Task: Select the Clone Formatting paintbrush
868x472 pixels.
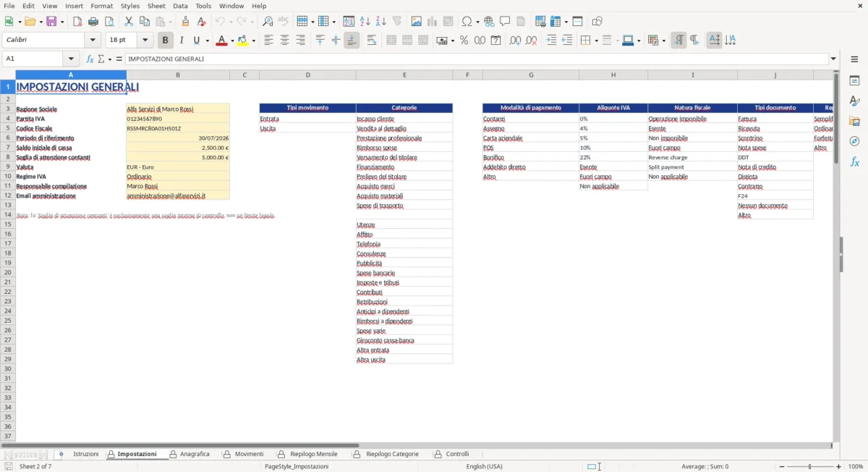Action: point(186,21)
